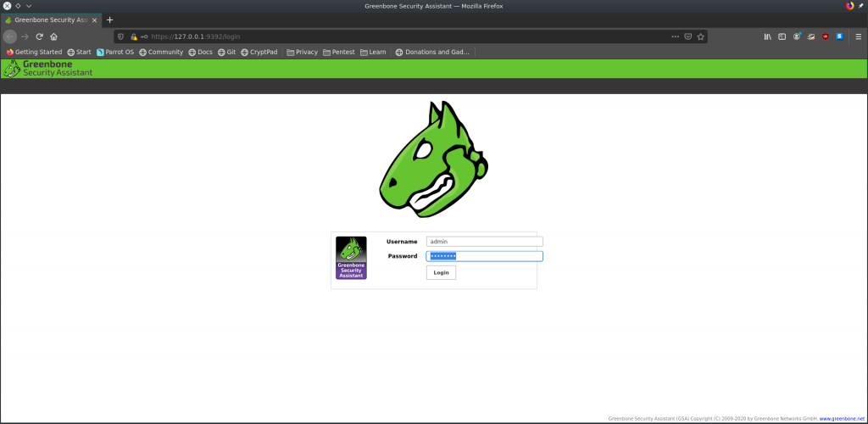Reload the current page

coord(39,36)
